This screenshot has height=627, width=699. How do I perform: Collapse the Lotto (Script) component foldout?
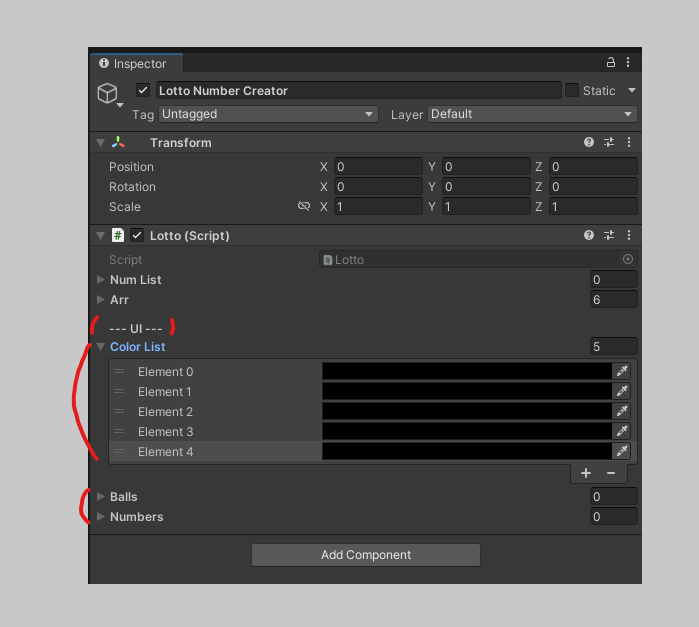click(x=101, y=235)
